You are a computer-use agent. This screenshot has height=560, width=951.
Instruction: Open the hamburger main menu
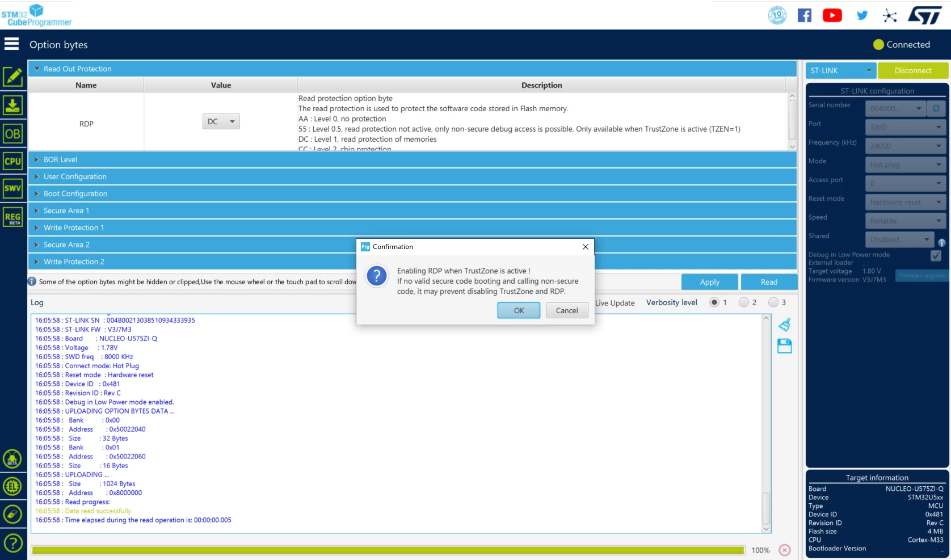point(12,44)
